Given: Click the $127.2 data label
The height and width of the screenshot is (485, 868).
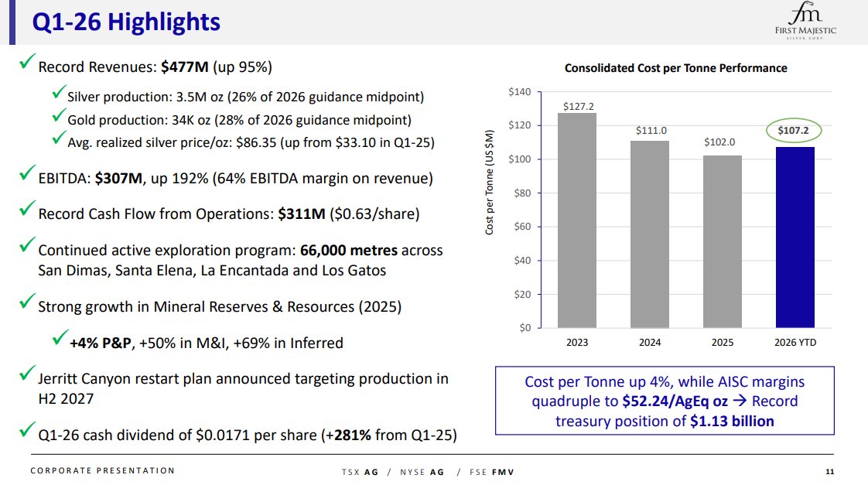Looking at the screenshot, I should click(x=579, y=106).
